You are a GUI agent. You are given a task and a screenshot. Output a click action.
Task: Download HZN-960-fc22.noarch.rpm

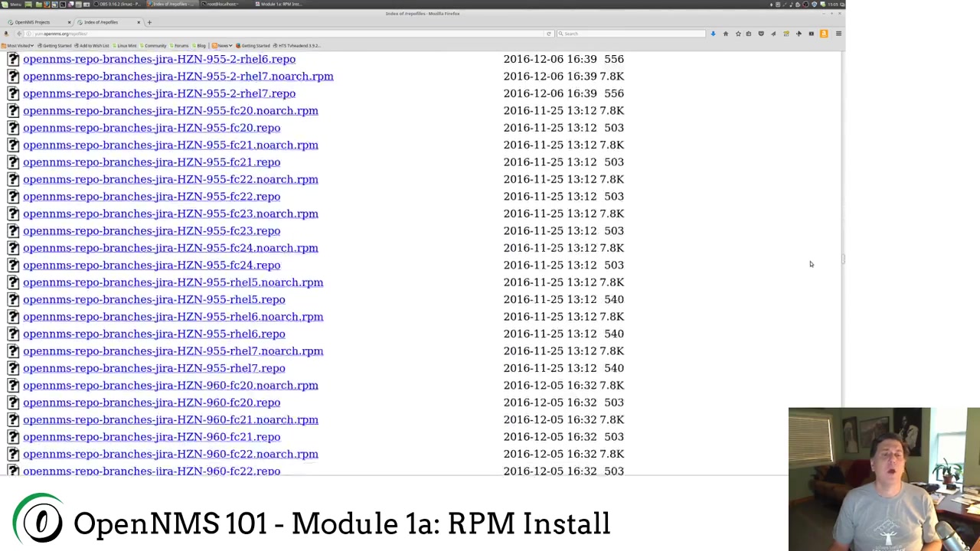point(170,454)
